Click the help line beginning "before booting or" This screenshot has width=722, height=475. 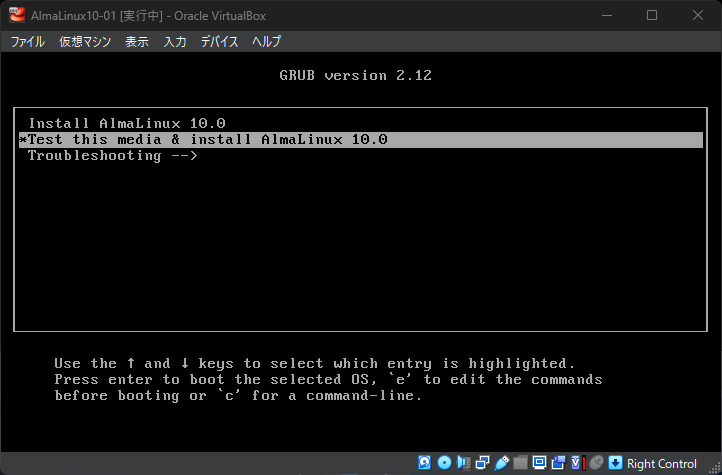[x=238, y=396]
